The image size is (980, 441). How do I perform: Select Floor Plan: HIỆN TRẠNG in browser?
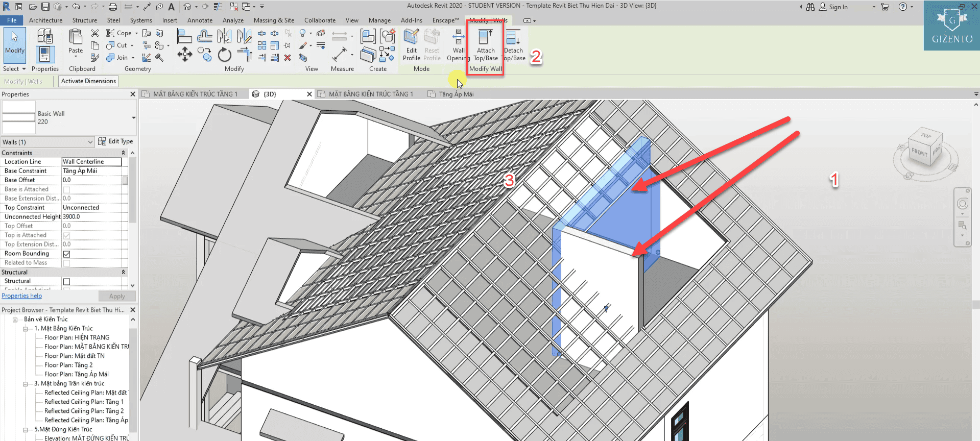(77, 338)
